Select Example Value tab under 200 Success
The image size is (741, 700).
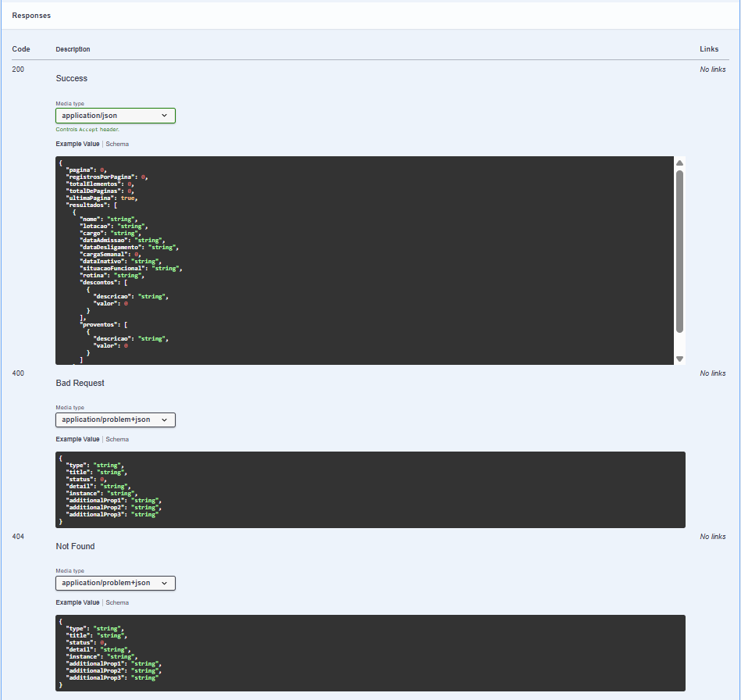click(77, 144)
